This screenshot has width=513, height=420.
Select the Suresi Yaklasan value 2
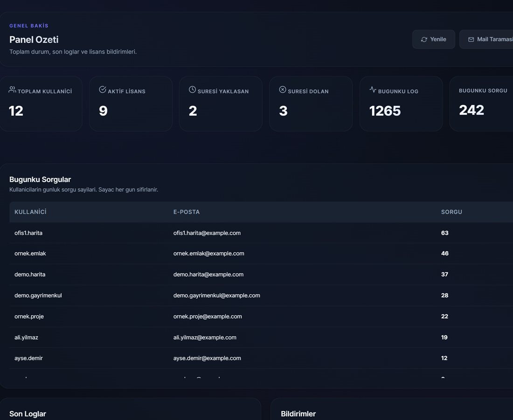tap(193, 111)
